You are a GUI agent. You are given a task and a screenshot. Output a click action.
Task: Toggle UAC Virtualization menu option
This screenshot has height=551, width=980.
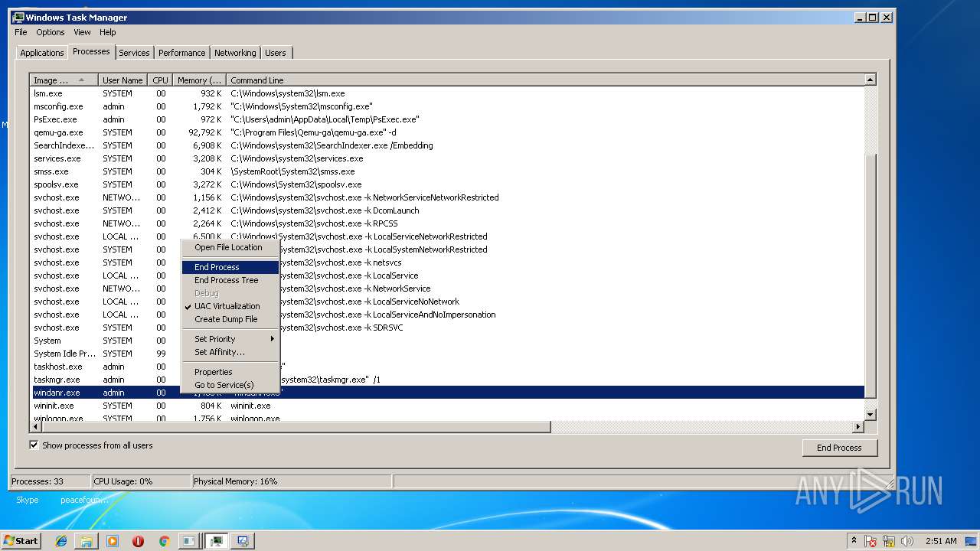click(x=230, y=306)
